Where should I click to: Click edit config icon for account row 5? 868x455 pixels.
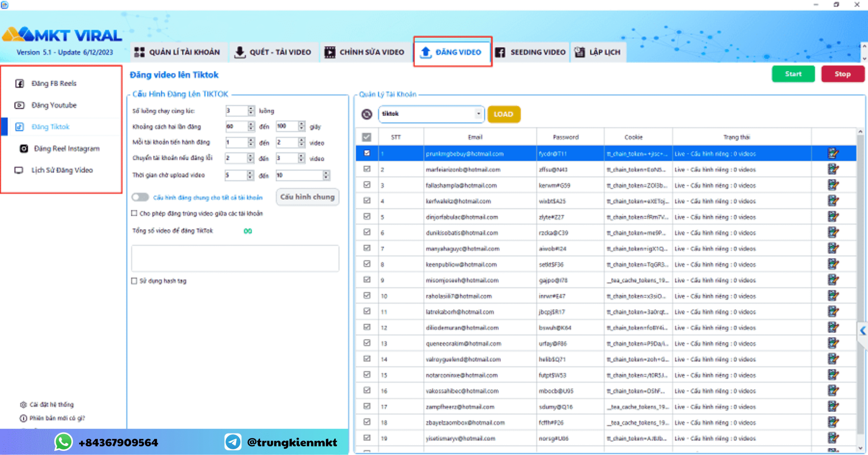click(833, 217)
